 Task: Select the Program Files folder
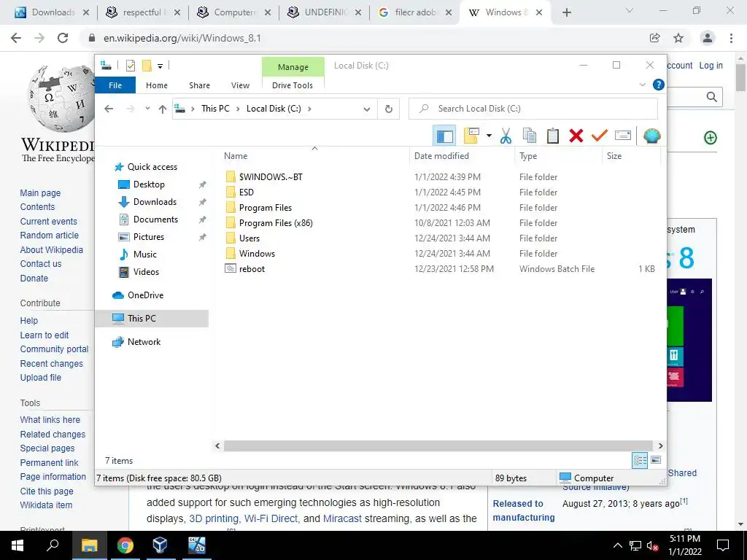[x=266, y=208]
